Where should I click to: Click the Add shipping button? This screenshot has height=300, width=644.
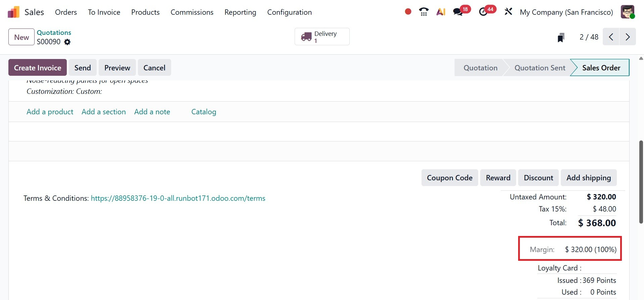pyautogui.click(x=589, y=178)
